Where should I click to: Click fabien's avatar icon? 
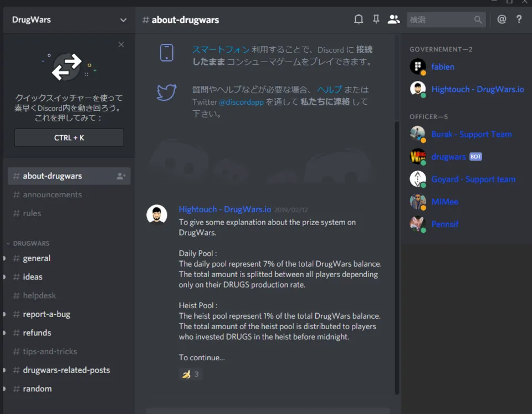tap(418, 67)
